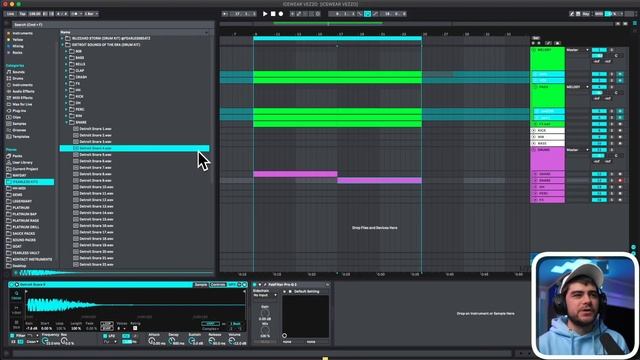Expand the BELLS folder

66,64
